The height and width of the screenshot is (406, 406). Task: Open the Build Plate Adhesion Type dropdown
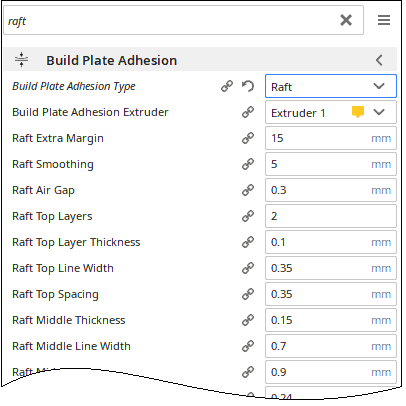coord(331,86)
